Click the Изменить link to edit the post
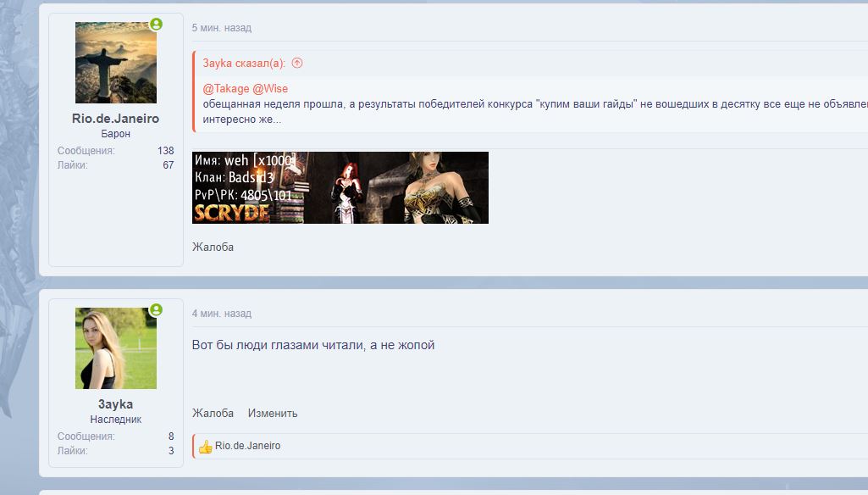 tap(273, 413)
